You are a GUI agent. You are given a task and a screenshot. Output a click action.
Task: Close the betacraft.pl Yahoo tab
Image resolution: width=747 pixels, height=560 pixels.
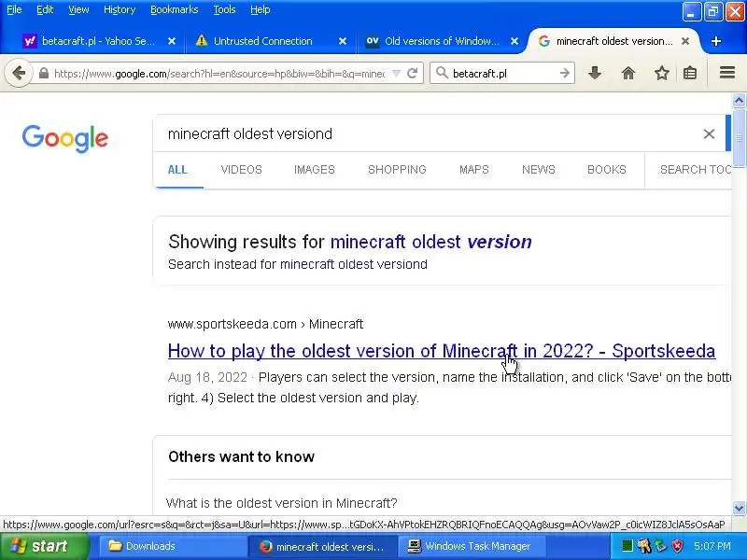pyautogui.click(x=172, y=41)
